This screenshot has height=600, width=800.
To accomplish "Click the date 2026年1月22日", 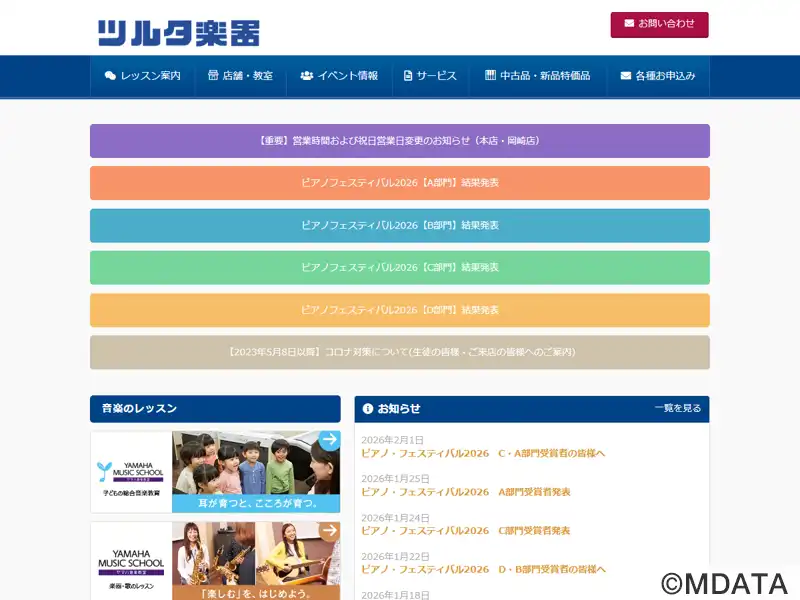I will 395,556.
